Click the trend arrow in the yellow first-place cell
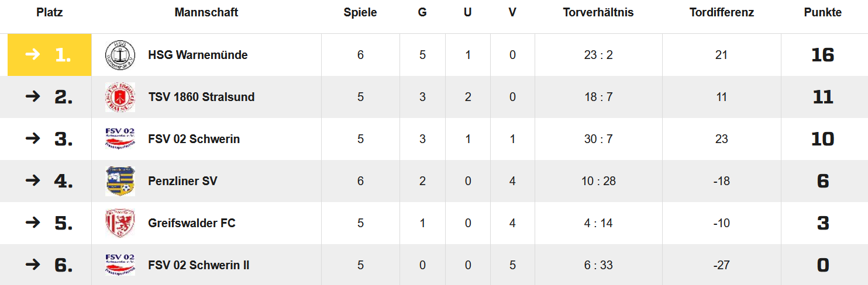The width and height of the screenshot is (868, 285). [33, 54]
